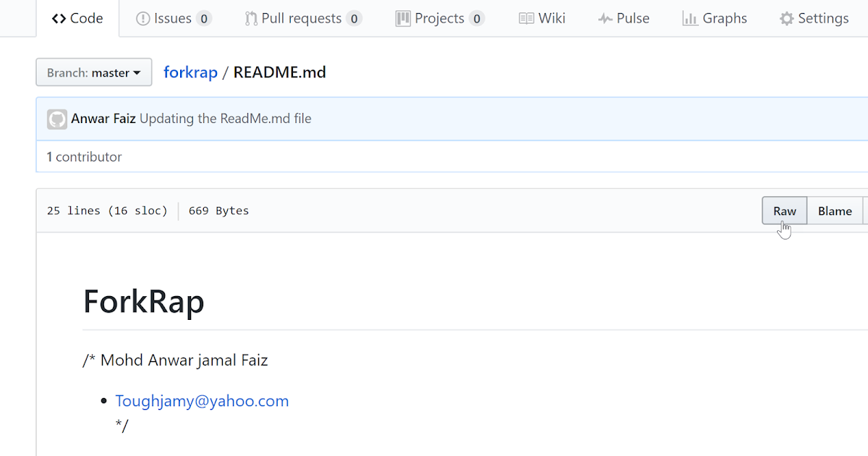Open the Branch: master dropdown
The image size is (868, 456).
point(94,72)
